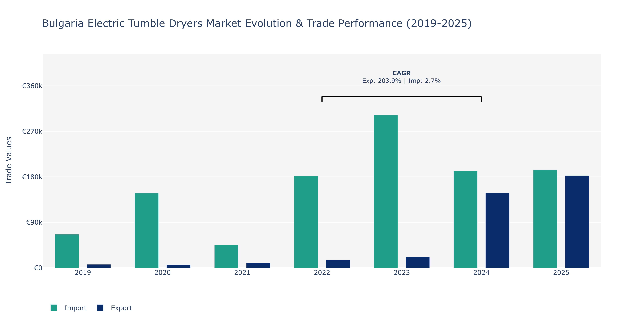This screenshot has width=644, height=322.
Task: Click the 2023 Import bar
Action: pos(386,191)
